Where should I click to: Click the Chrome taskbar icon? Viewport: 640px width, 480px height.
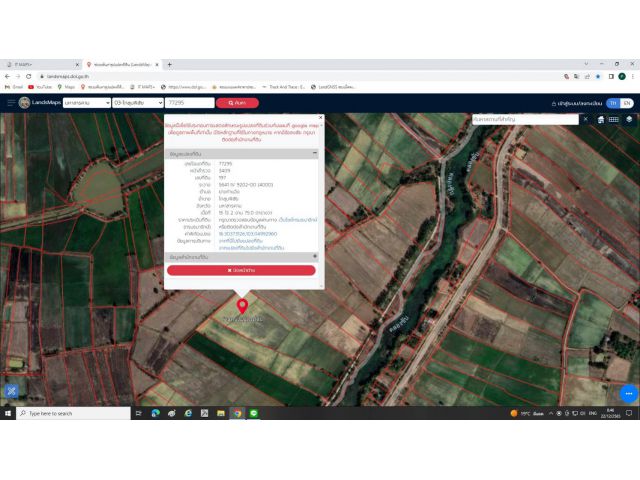[237, 413]
